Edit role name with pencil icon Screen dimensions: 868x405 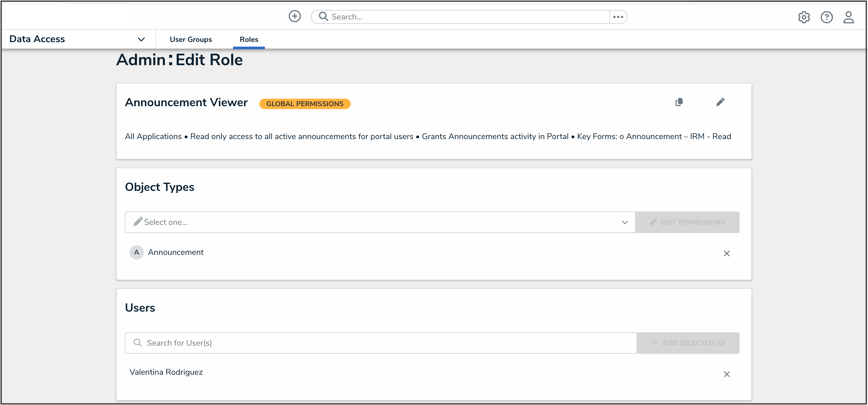click(720, 102)
